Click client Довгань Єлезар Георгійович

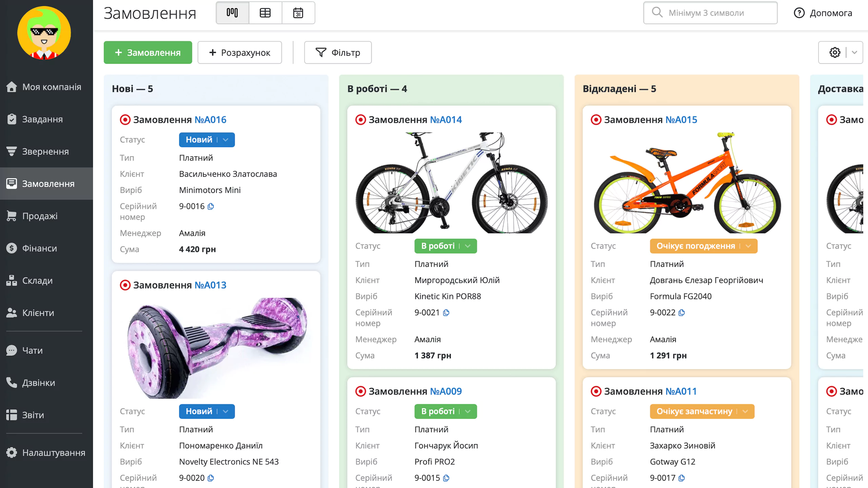[x=706, y=280]
